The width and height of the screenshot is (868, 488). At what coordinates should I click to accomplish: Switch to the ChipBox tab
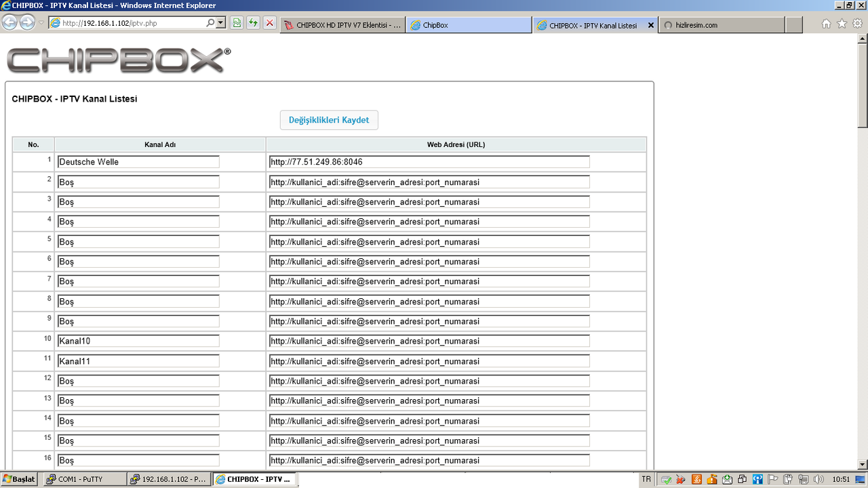coord(469,25)
